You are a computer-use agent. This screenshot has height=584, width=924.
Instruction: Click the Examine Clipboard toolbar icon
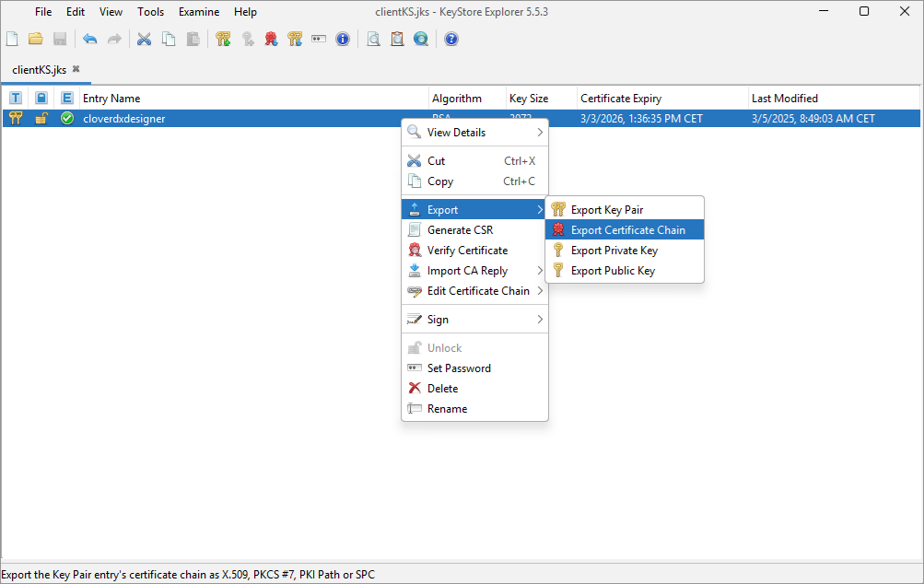pyautogui.click(x=397, y=39)
